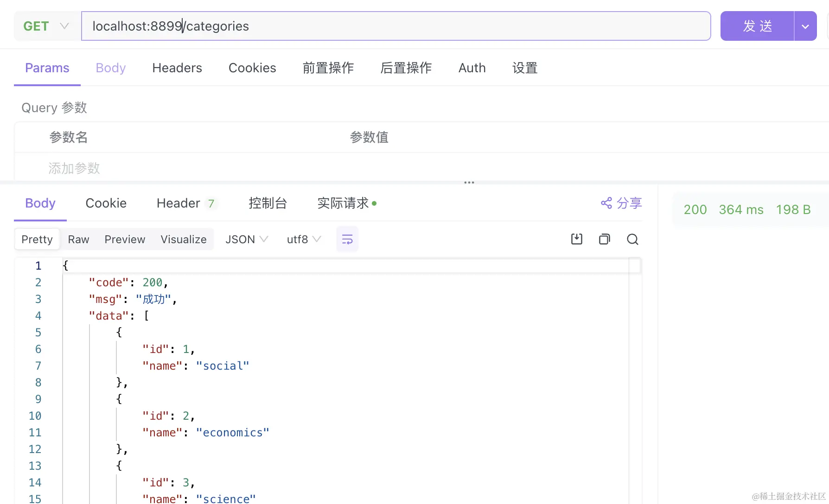Click the "code" key in line 2
829x504 pixels.
pos(109,282)
